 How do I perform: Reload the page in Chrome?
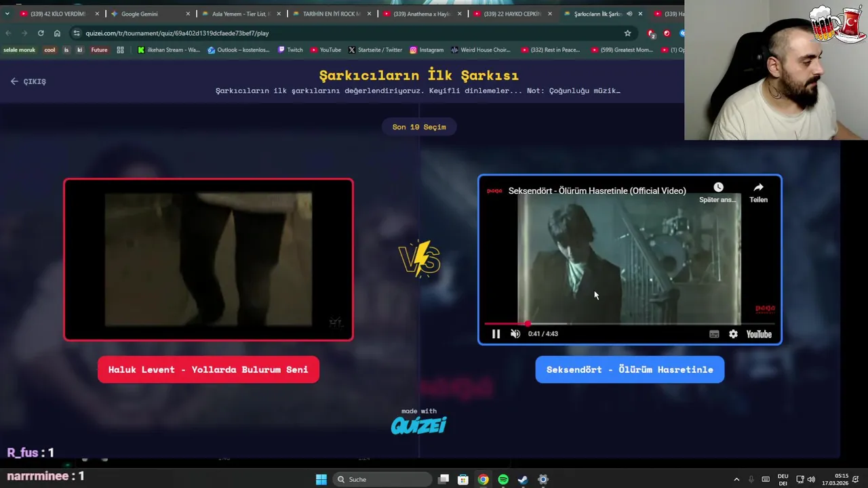41,33
